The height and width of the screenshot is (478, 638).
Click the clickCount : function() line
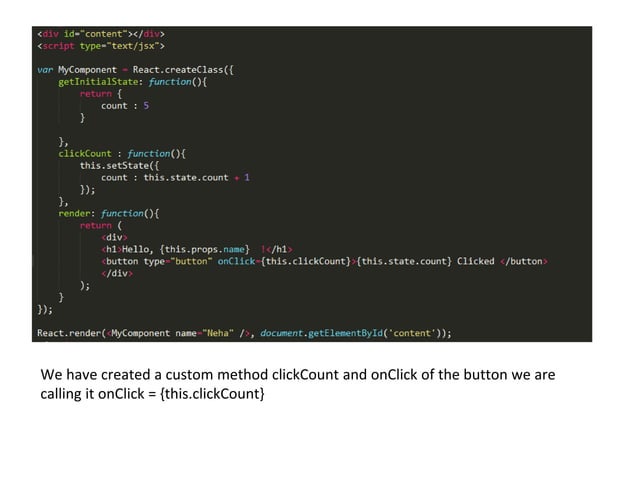(122, 153)
